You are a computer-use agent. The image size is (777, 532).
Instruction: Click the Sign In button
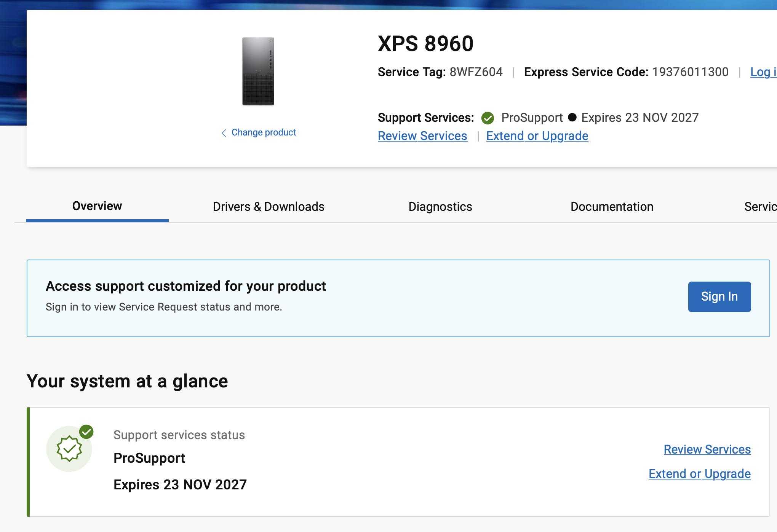point(719,297)
